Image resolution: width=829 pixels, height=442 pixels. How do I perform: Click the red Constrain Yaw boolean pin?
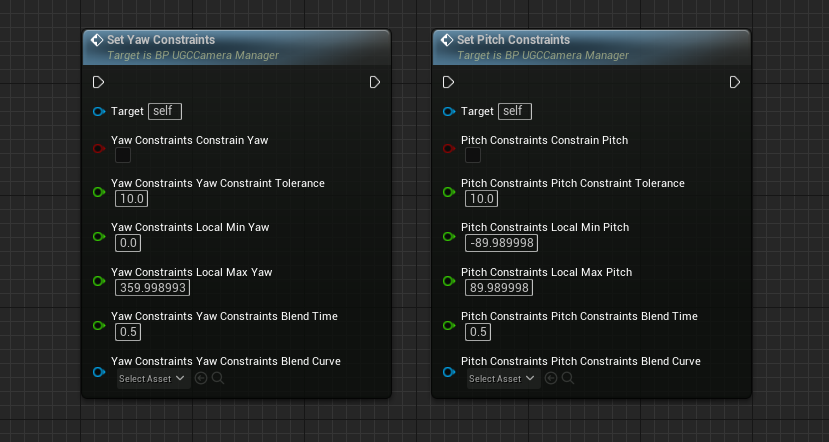(99, 149)
